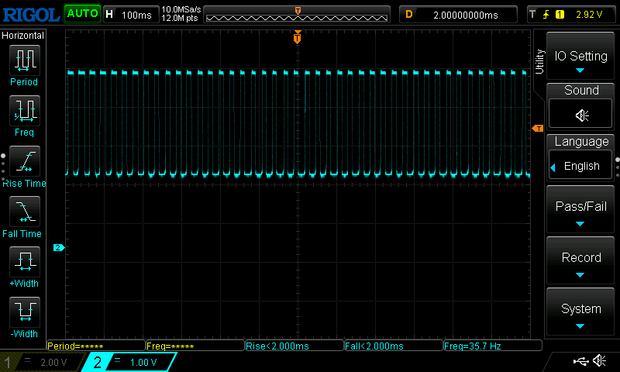Click the Freq=***** measurement readout
This screenshot has height=372, width=620.
[195, 346]
